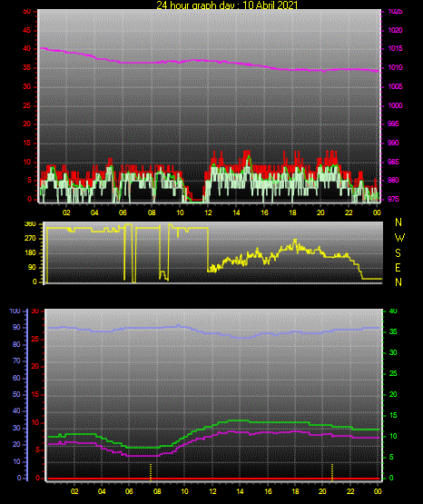Click the yellow dotted sunrise marker near 08
423x504 pixels.
pyautogui.click(x=151, y=471)
